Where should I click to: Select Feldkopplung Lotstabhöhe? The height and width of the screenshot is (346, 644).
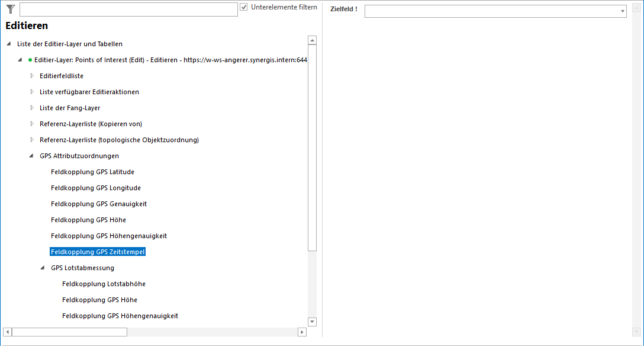tap(104, 284)
